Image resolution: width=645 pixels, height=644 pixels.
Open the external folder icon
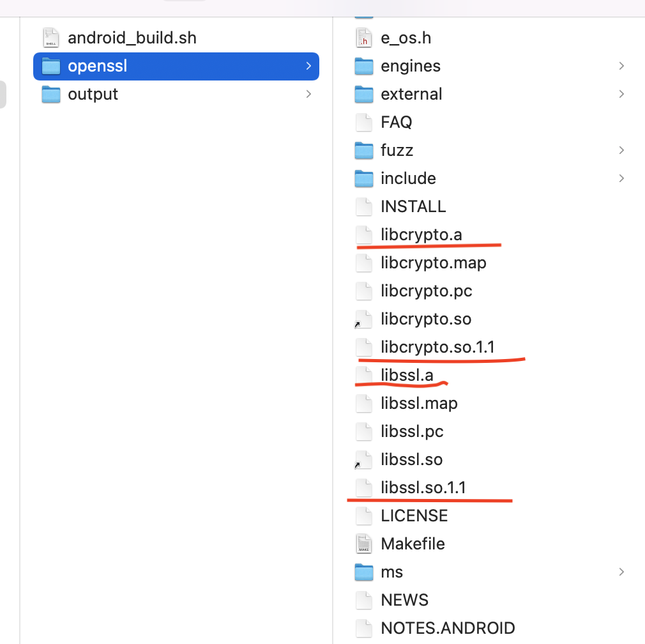tap(363, 94)
